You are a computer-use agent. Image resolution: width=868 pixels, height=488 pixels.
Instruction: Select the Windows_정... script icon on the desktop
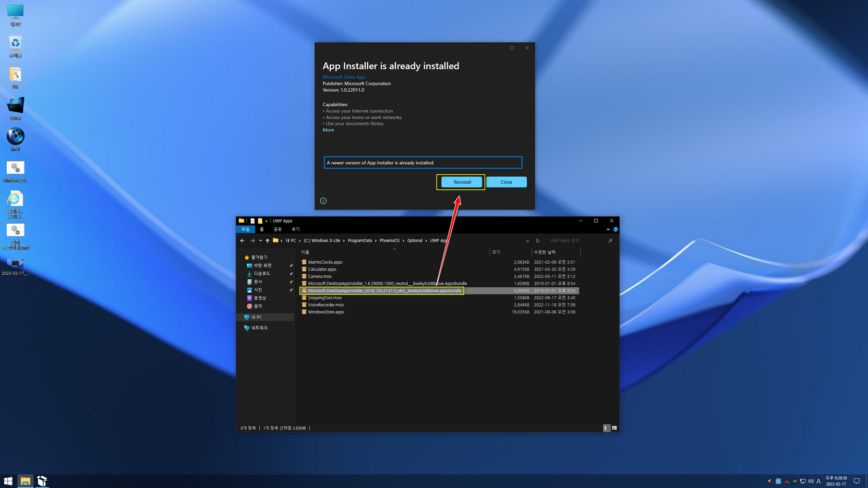pyautogui.click(x=15, y=171)
